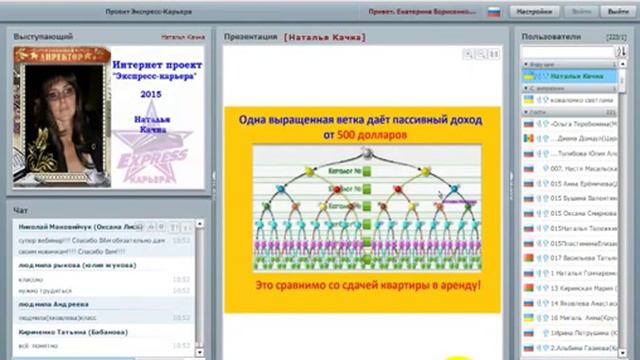Select user Наталья Качна in list
The height and width of the screenshot is (360, 640).
[x=570, y=76]
